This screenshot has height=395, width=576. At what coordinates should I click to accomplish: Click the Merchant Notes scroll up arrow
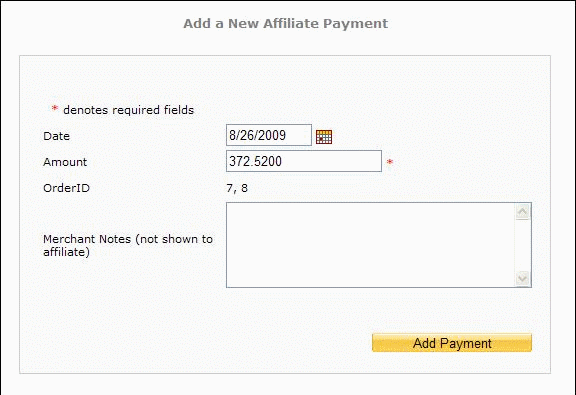coord(522,212)
